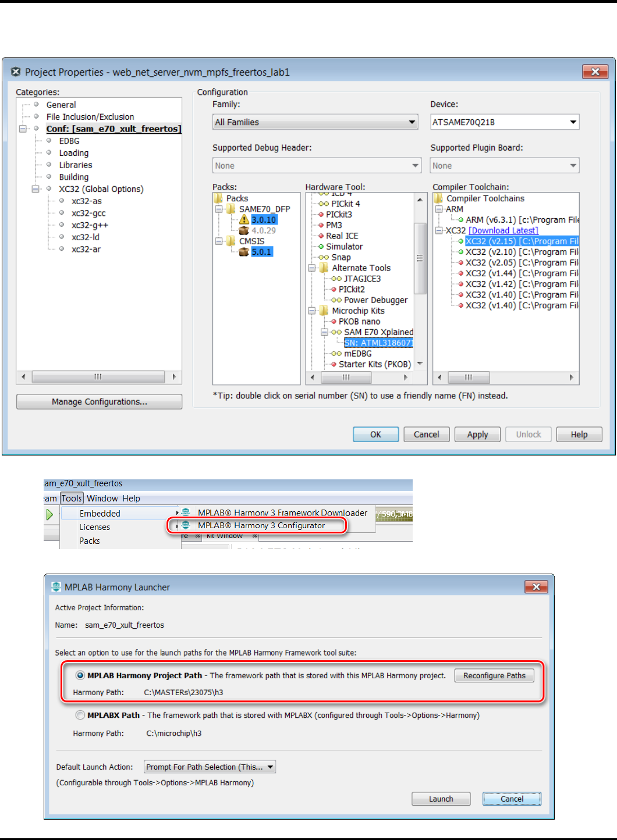Select Simulator hardware tool
Image resolution: width=617 pixels, height=840 pixels.
pos(344,246)
